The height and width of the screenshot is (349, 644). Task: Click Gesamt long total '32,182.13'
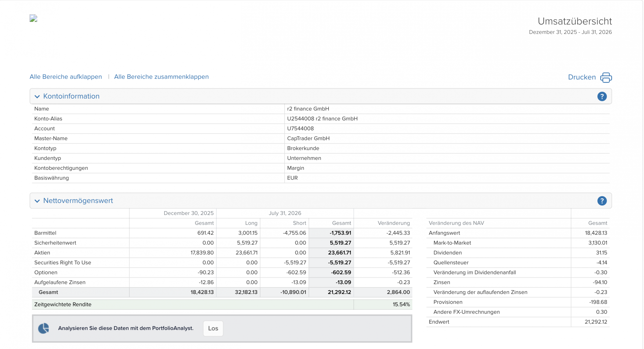tap(246, 292)
